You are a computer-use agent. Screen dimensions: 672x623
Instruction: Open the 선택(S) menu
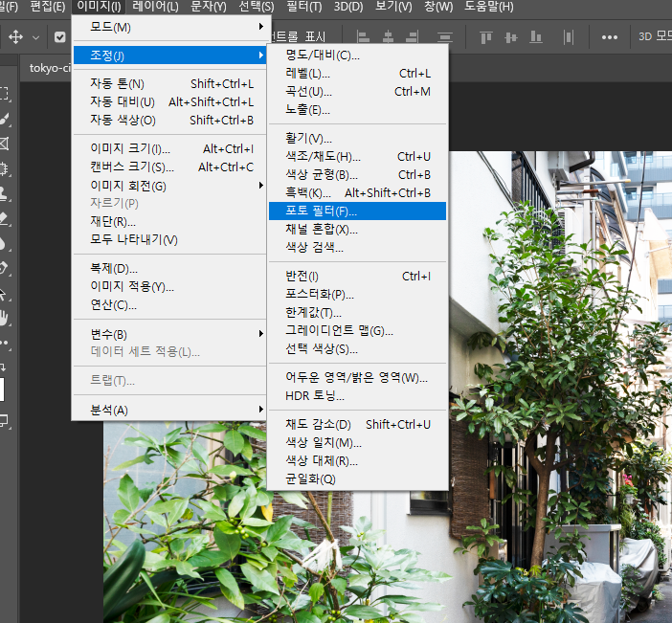[x=257, y=7]
